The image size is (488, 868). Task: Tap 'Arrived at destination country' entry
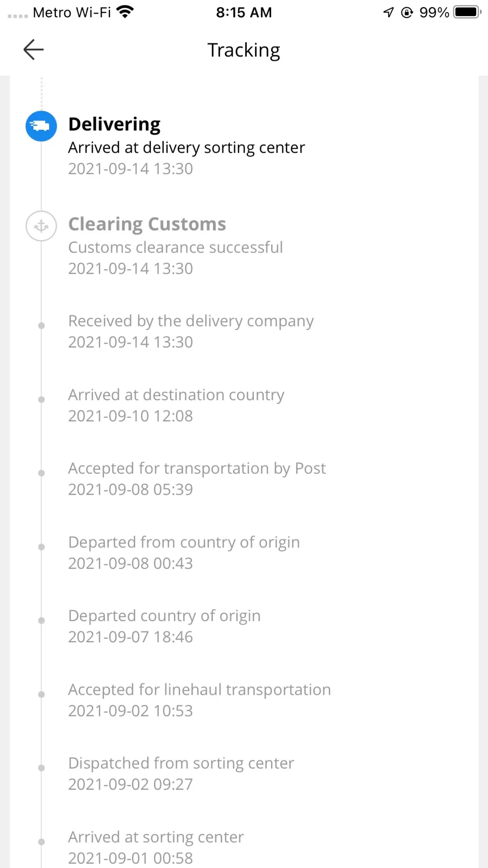click(x=176, y=395)
